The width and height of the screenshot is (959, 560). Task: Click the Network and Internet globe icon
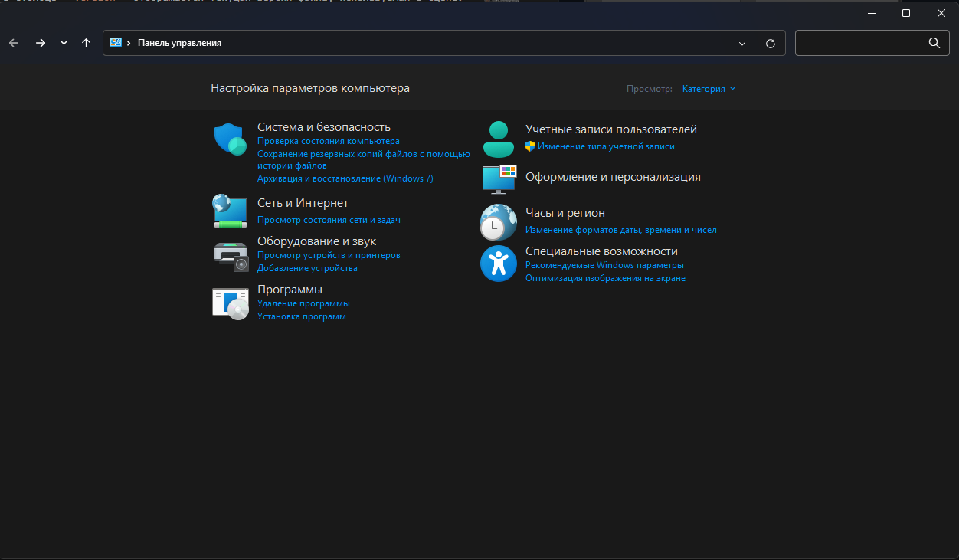coord(230,211)
